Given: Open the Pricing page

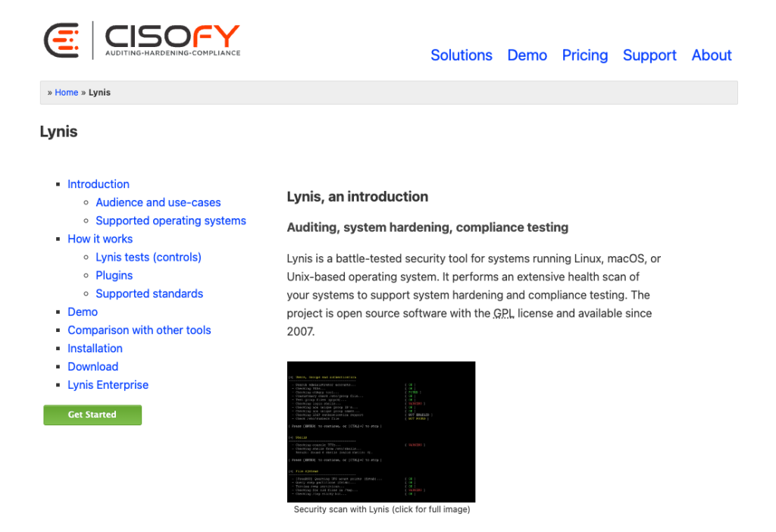Looking at the screenshot, I should [584, 55].
